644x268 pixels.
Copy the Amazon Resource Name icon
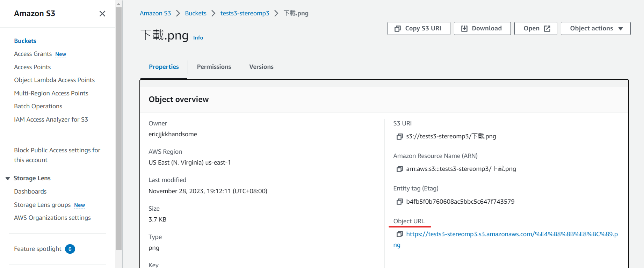tap(399, 169)
